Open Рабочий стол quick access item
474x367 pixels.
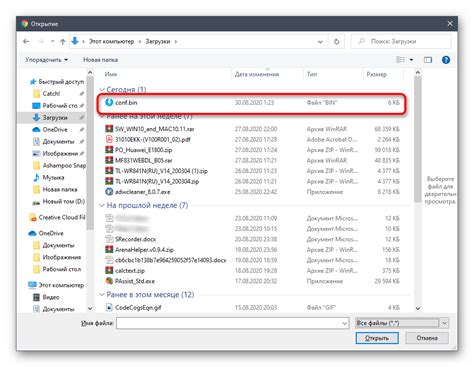click(x=55, y=106)
